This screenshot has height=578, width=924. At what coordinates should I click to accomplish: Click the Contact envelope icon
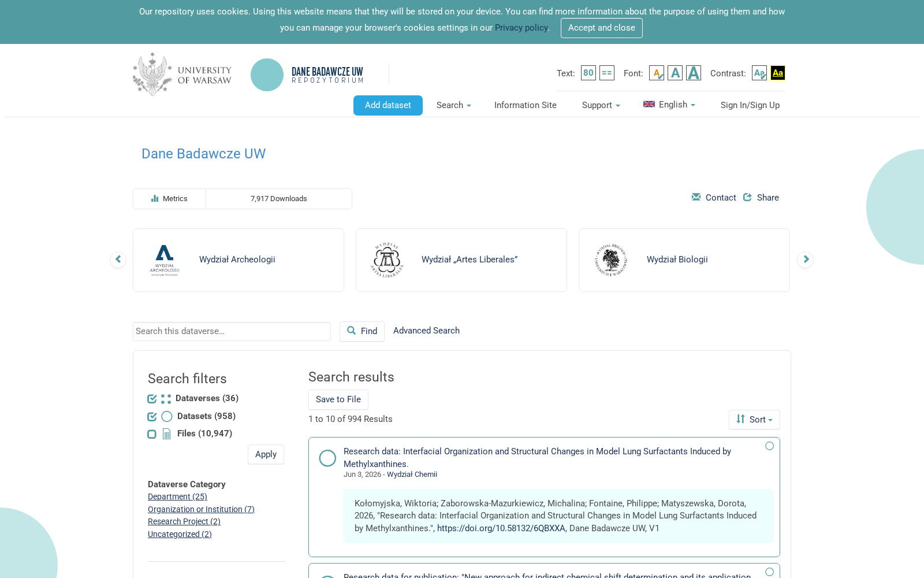(696, 197)
